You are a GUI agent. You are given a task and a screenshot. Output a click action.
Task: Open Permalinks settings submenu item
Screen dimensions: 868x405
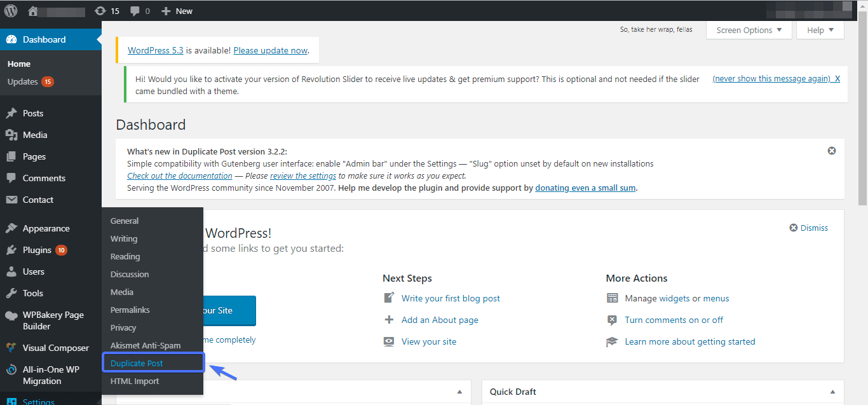point(130,310)
